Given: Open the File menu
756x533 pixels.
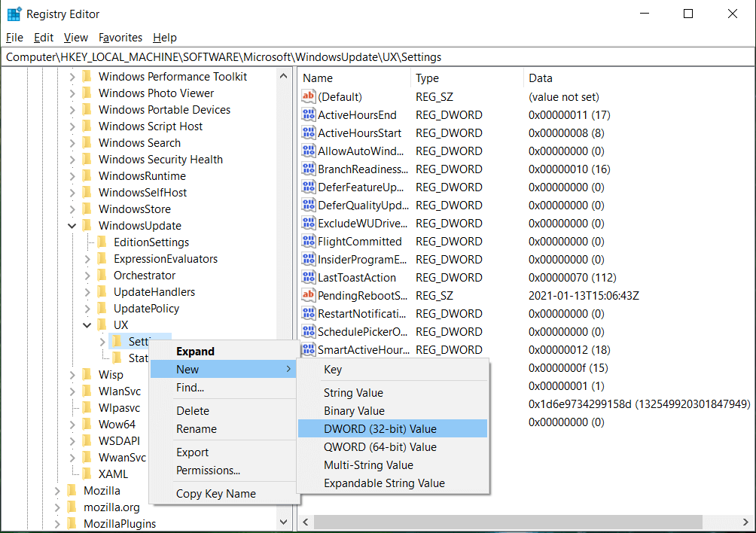Looking at the screenshot, I should tap(14, 38).
